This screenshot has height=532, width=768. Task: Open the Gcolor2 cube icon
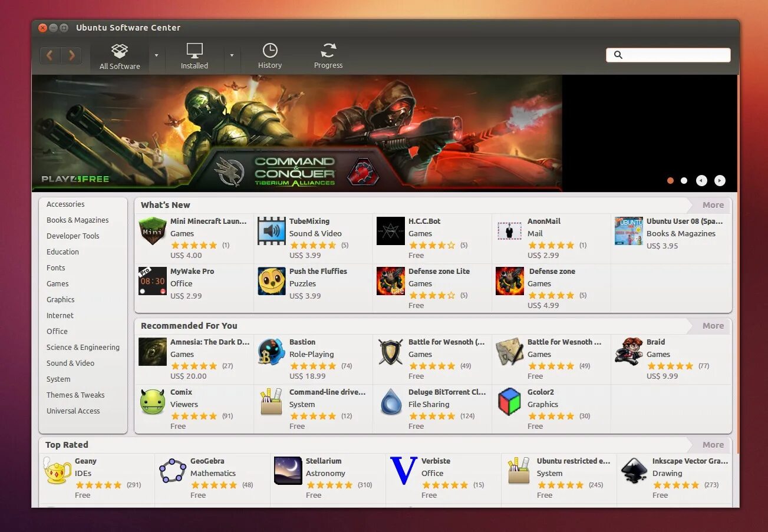510,402
